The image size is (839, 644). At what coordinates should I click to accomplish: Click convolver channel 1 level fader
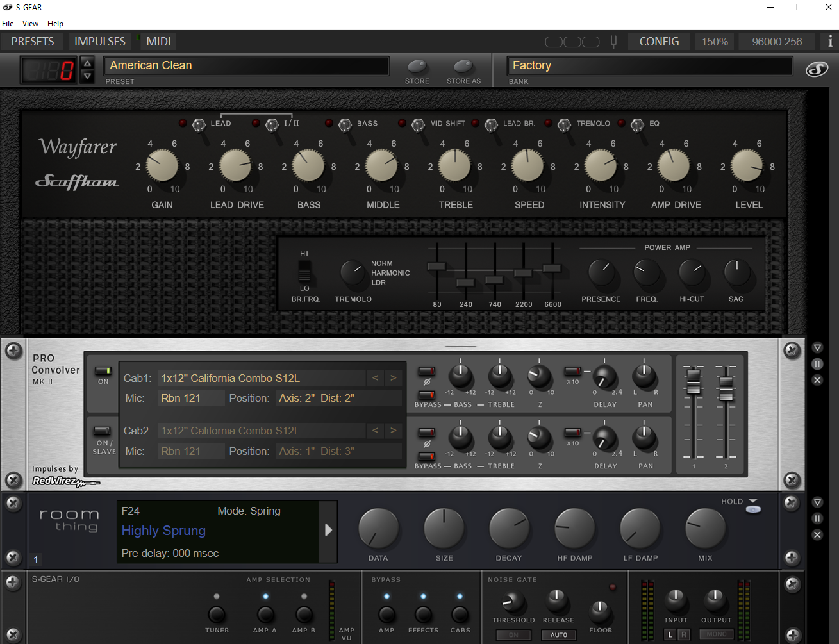[x=694, y=381]
